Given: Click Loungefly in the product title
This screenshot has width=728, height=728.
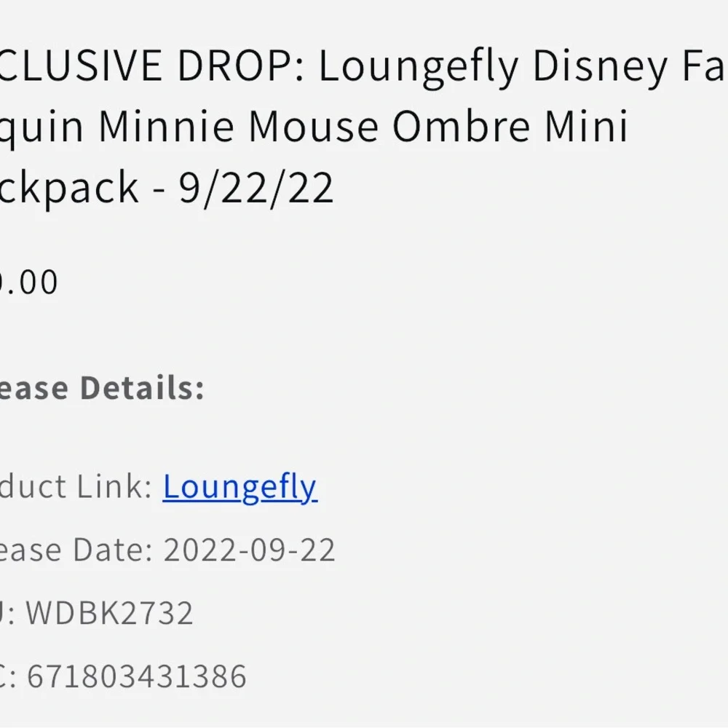Looking at the screenshot, I should coord(418,67).
